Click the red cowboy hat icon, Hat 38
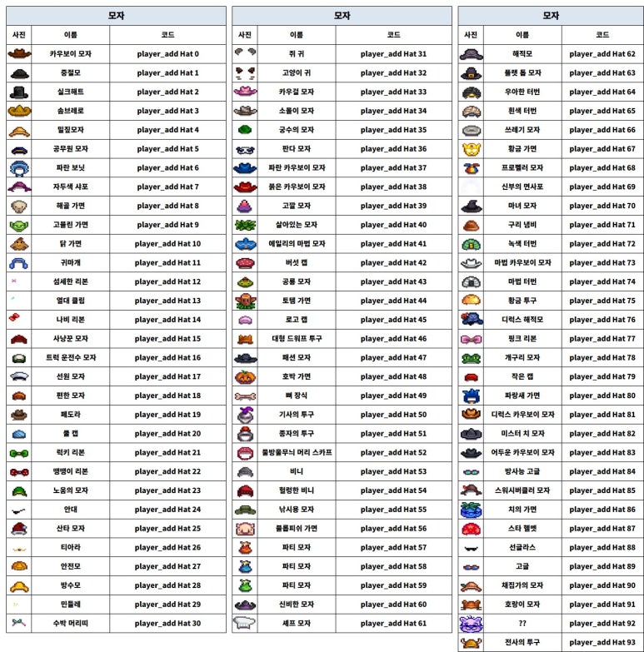Screen dimensions: 644x652 pos(245,187)
